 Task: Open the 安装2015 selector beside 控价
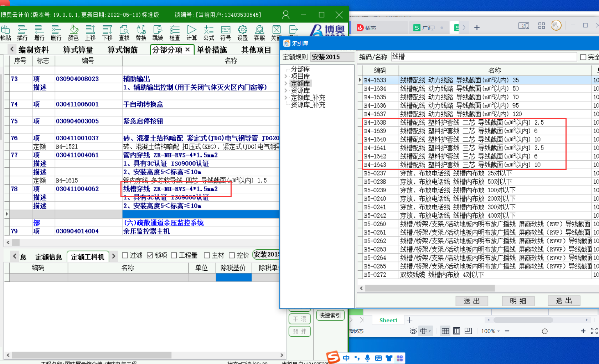(x=267, y=255)
